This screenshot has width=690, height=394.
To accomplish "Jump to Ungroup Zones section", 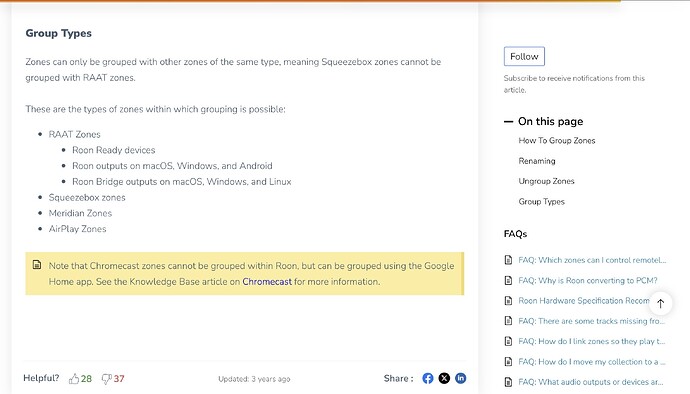I will [x=546, y=181].
